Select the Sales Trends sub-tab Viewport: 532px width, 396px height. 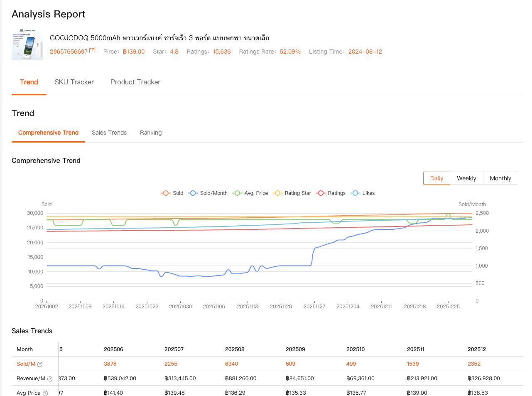[x=109, y=133]
